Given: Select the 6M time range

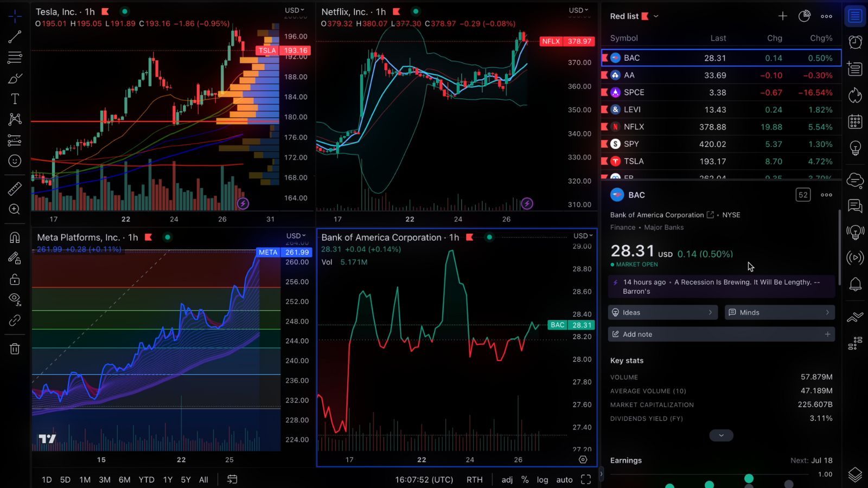Looking at the screenshot, I should coord(124,479).
